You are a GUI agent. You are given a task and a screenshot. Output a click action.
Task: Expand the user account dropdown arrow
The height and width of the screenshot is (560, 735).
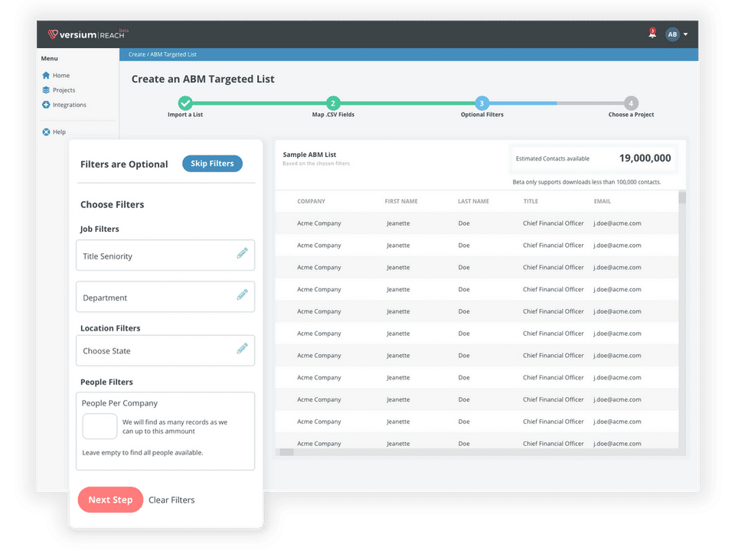coord(685,34)
